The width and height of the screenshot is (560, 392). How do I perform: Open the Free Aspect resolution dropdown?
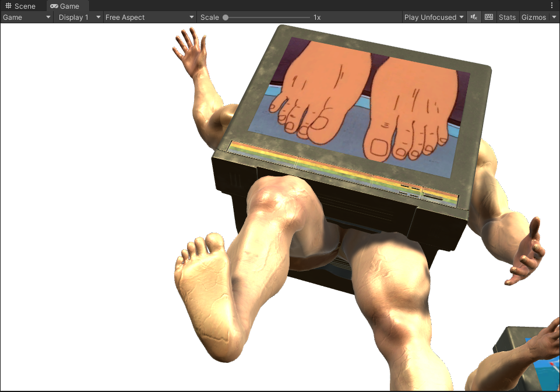click(x=149, y=17)
